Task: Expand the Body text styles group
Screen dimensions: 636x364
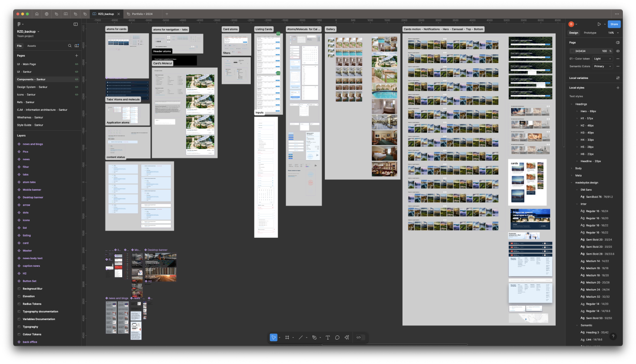Action: (571, 168)
